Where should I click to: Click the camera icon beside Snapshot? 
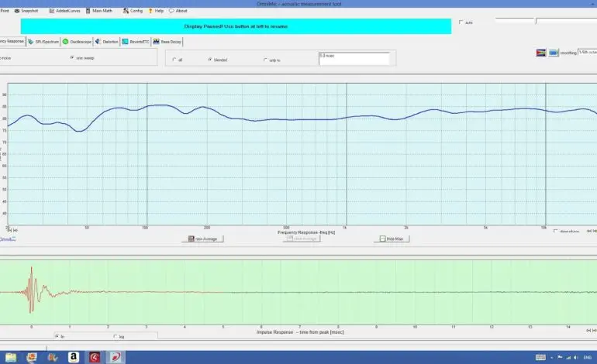click(x=17, y=11)
